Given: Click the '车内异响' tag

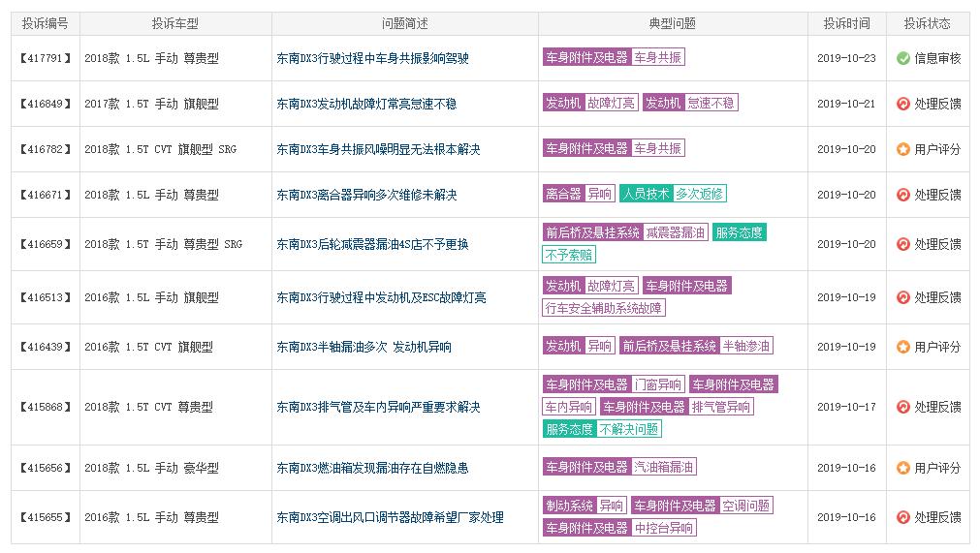Looking at the screenshot, I should point(569,407).
